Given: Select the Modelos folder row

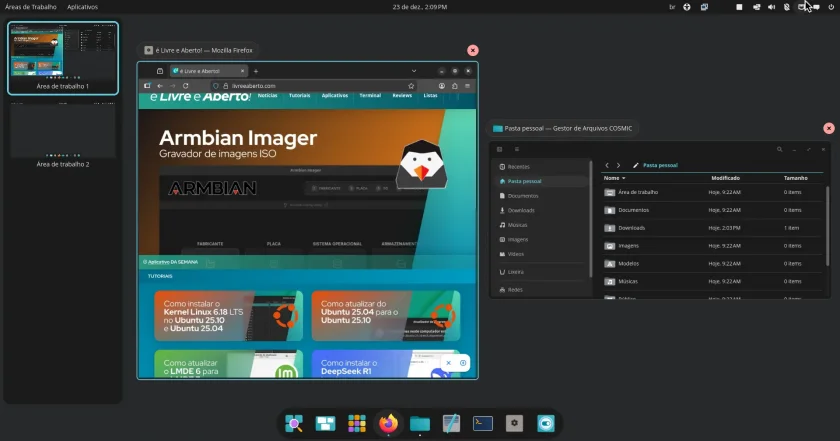Looking at the screenshot, I should (711, 264).
